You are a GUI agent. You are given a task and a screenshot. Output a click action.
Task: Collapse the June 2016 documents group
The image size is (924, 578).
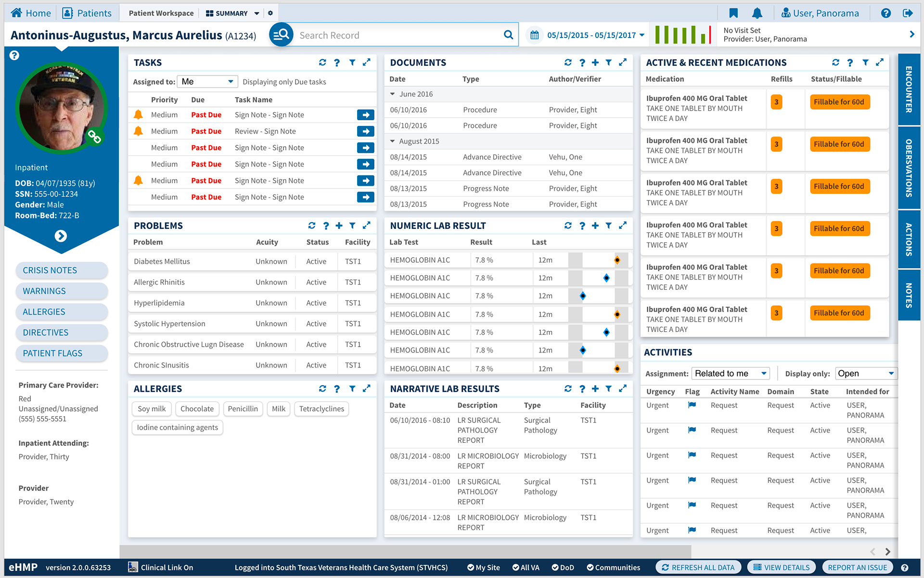(x=393, y=94)
